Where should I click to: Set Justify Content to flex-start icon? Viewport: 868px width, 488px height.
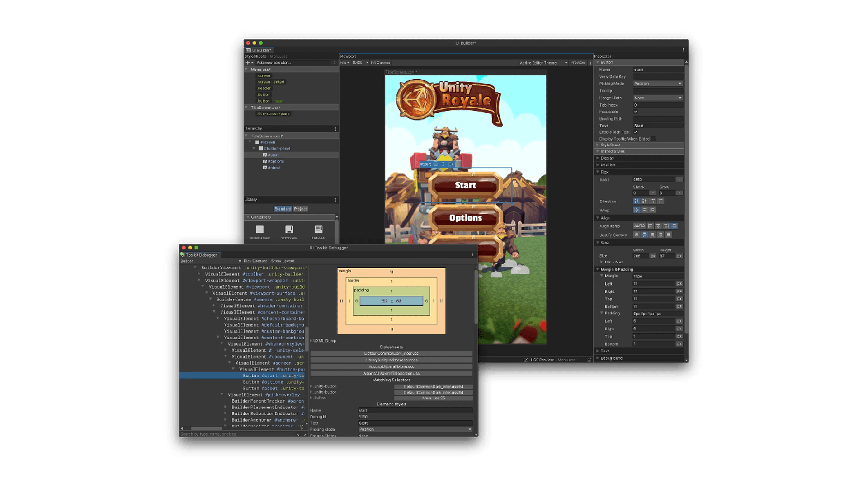click(637, 235)
